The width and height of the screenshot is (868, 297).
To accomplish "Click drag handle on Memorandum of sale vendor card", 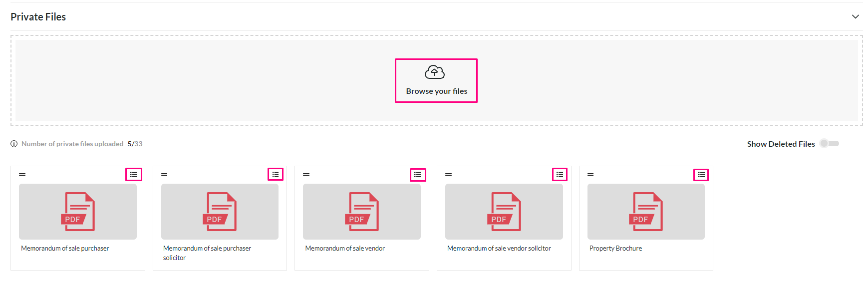I will [x=306, y=174].
